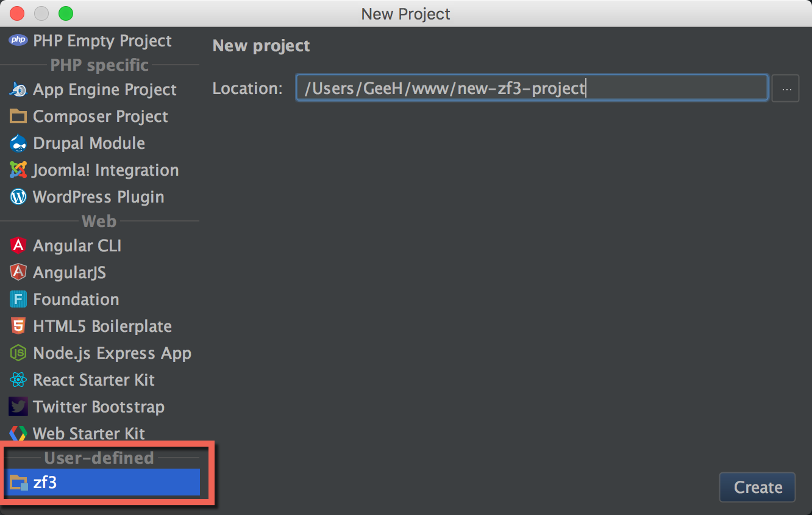Click the Angular CLI shield icon

click(x=18, y=245)
